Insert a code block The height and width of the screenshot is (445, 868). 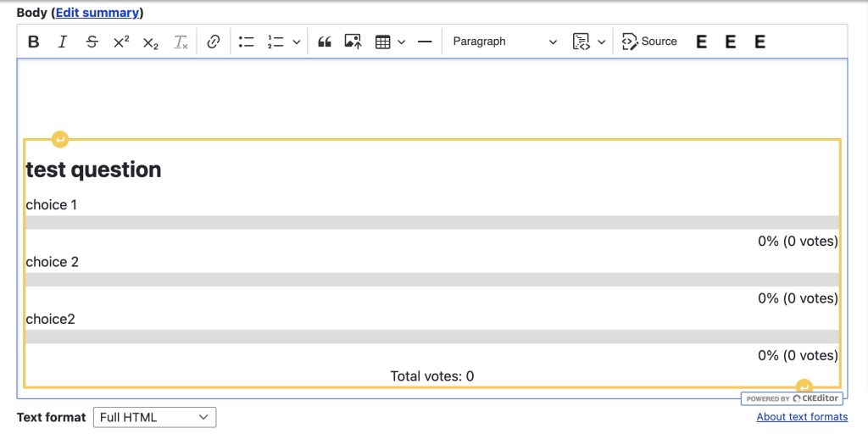tap(581, 42)
